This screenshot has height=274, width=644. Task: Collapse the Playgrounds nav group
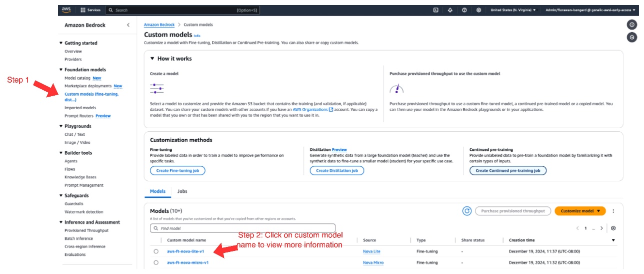(61, 126)
